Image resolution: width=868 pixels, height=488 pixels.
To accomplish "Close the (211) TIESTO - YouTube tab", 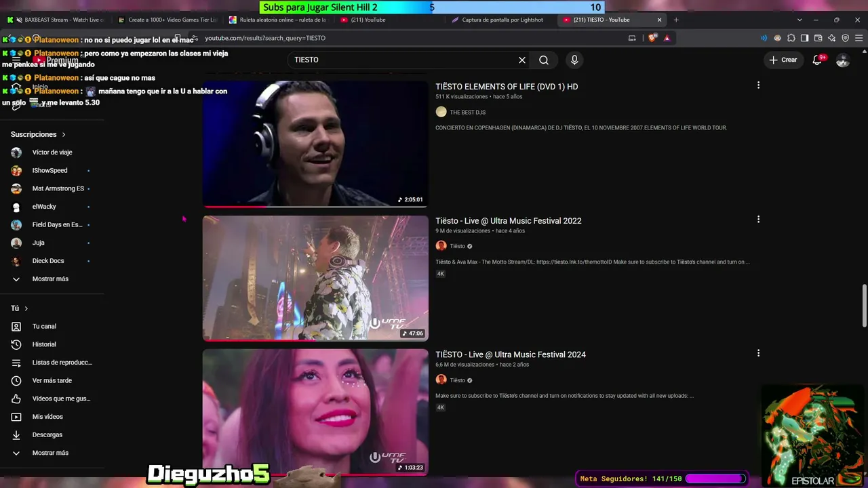I will pyautogui.click(x=659, y=20).
